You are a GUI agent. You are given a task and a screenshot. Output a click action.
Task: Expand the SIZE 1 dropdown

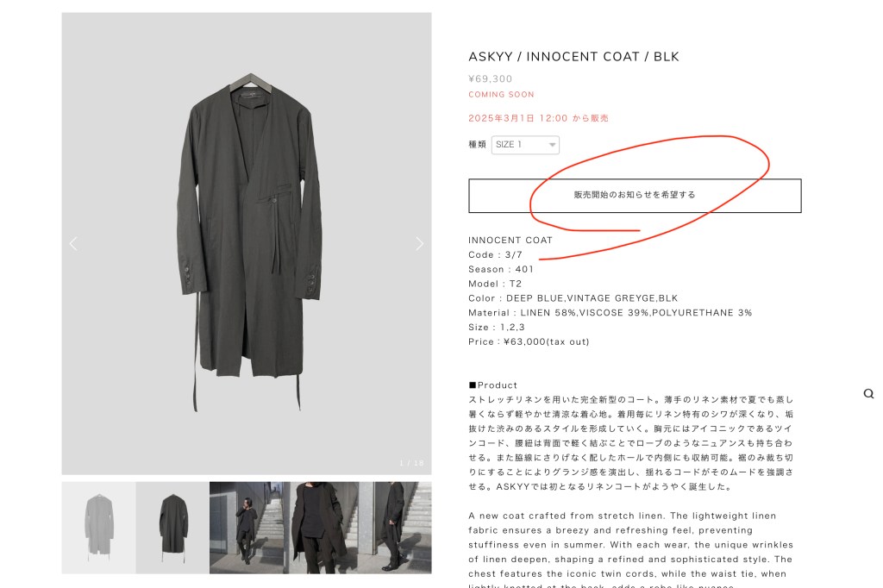click(525, 145)
